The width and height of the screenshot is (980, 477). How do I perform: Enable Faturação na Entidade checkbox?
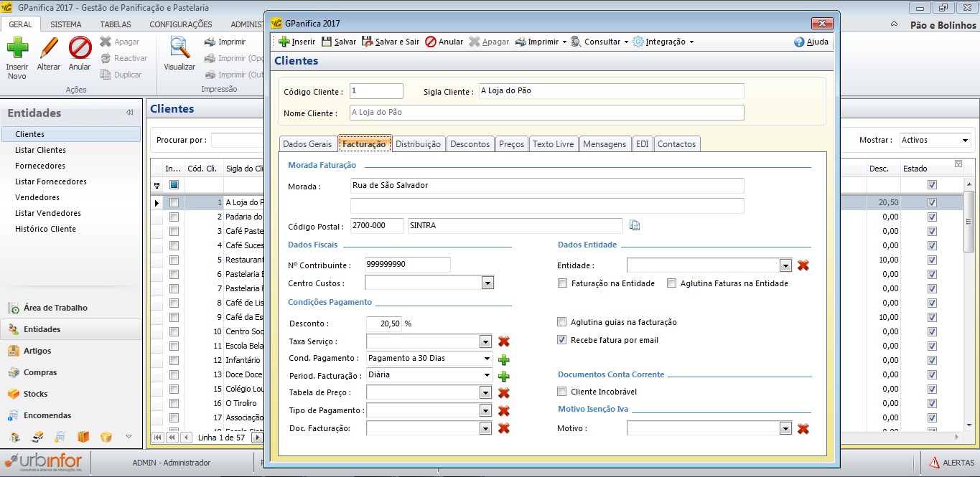click(x=563, y=283)
